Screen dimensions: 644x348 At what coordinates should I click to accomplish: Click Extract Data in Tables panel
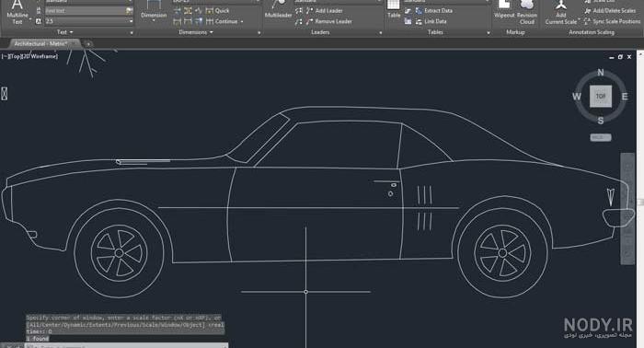[434, 11]
